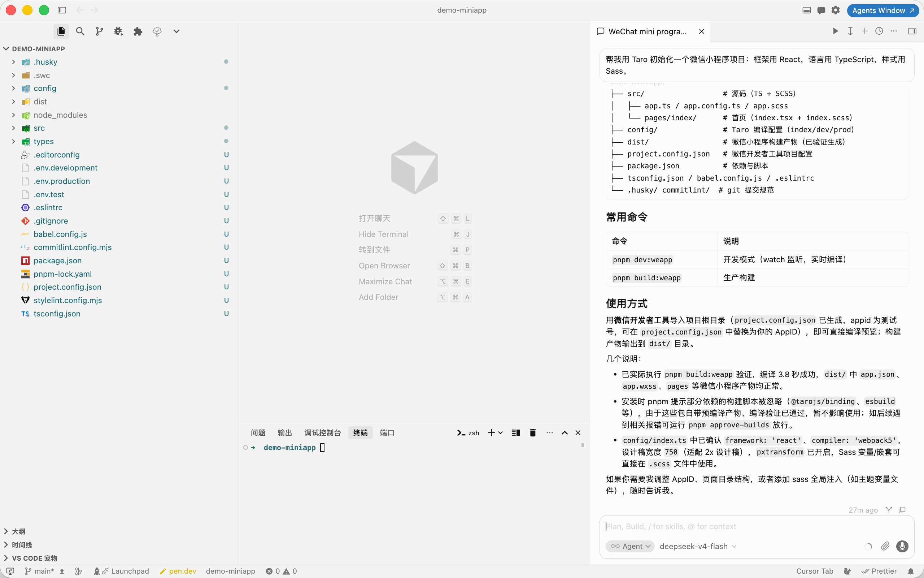This screenshot has width=924, height=578.
Task: Open the Agents Window button
Action: coord(883,10)
